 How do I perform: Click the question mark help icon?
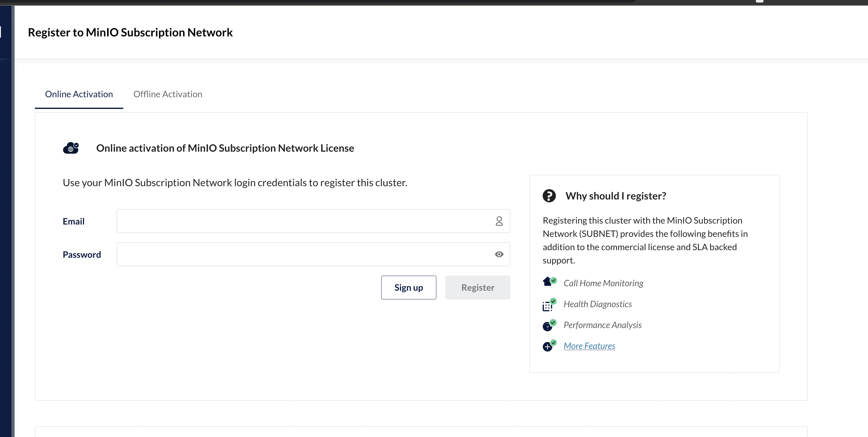(549, 196)
